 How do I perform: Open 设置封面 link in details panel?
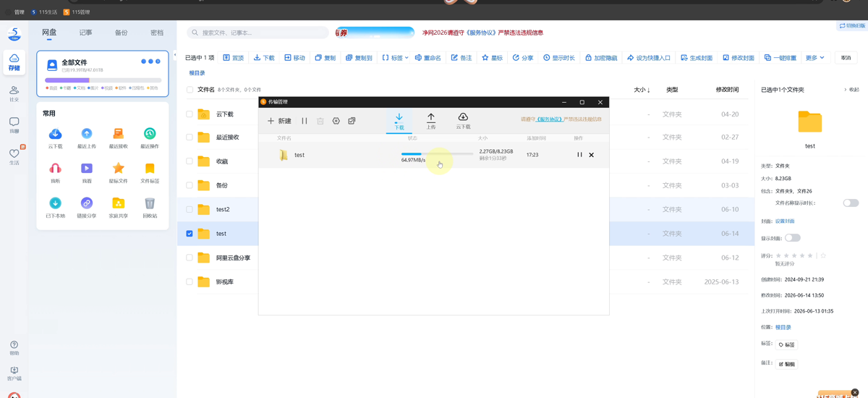coord(785,221)
